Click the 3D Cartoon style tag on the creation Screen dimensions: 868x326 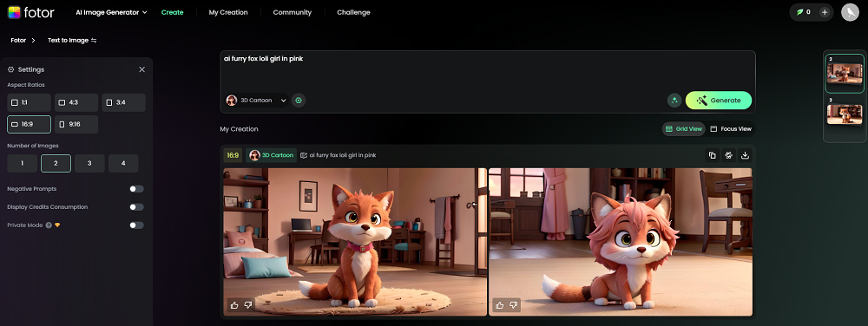[271, 155]
